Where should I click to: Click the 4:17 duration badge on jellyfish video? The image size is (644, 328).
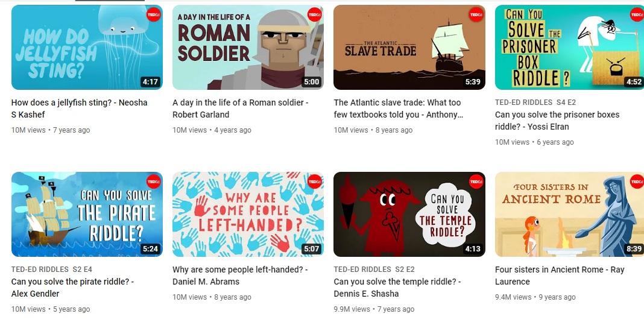pos(150,81)
